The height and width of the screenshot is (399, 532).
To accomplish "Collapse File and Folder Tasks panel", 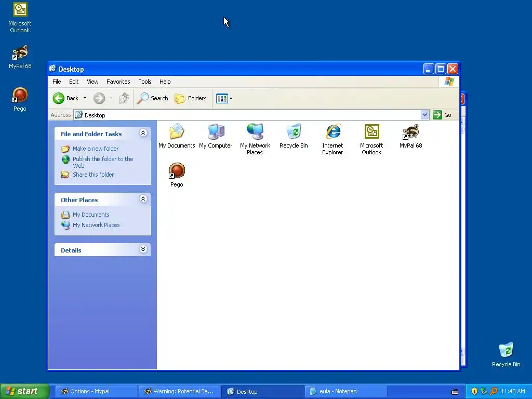I will pos(143,133).
